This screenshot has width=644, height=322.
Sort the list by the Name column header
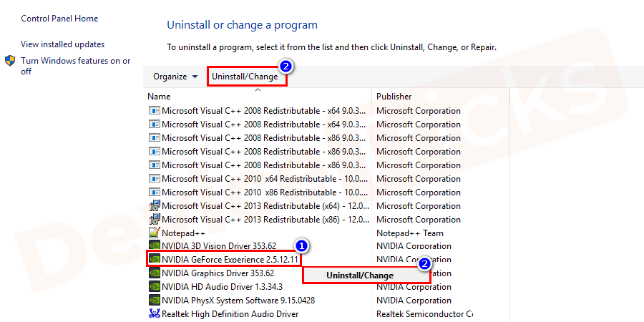coord(159,97)
